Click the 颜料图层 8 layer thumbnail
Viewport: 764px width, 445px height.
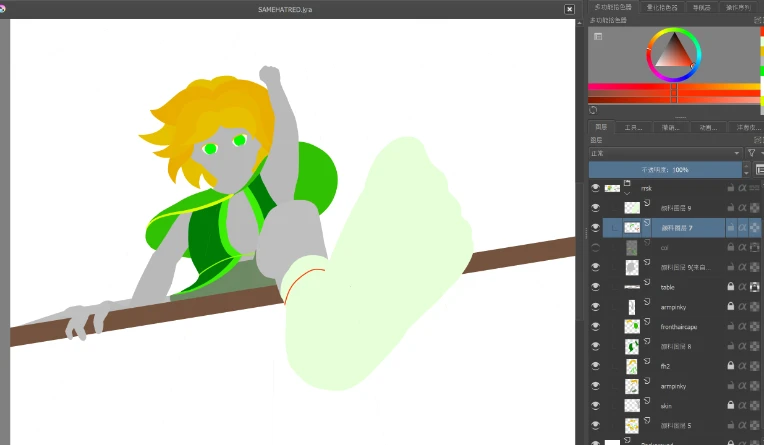(x=632, y=347)
